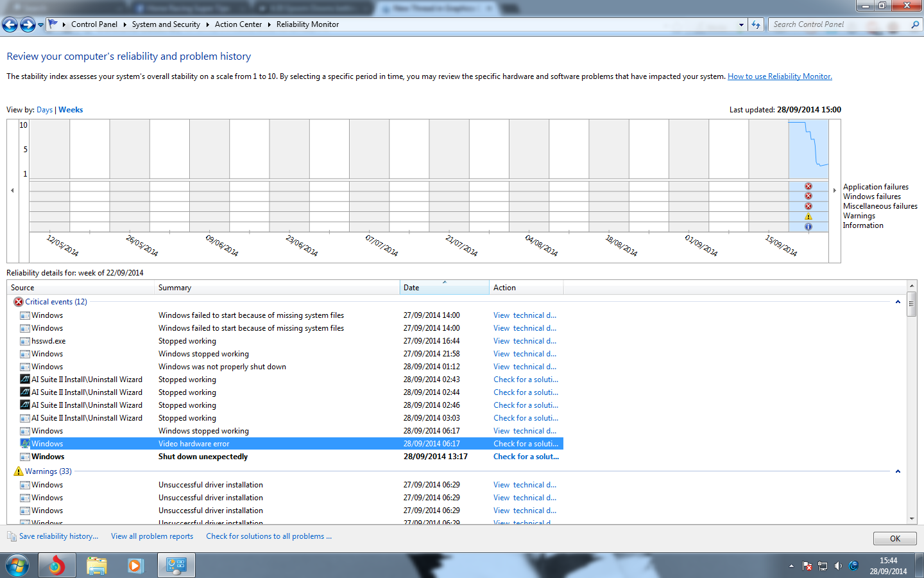Click the list scrollbar down arrow
This screenshot has height=578, width=924.
tap(911, 519)
